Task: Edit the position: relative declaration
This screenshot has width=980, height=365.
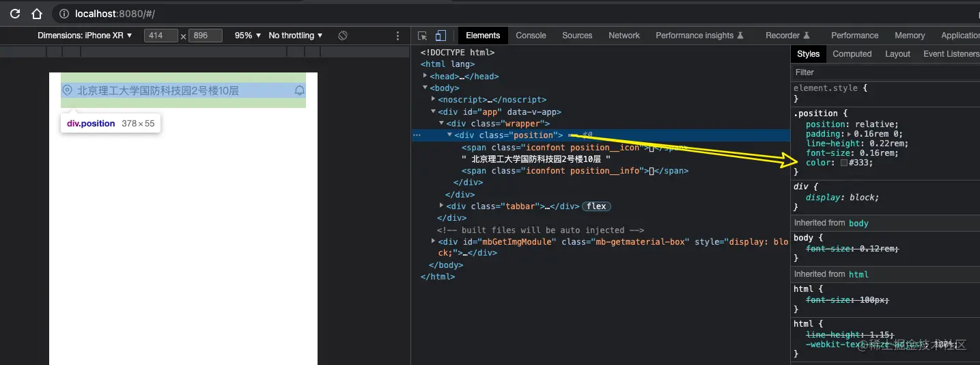Action: tap(852, 124)
